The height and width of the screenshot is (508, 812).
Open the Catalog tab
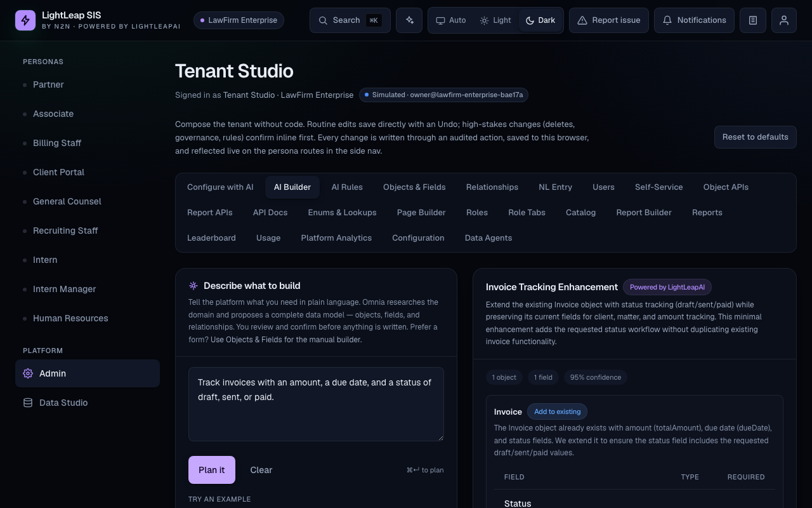pos(580,213)
